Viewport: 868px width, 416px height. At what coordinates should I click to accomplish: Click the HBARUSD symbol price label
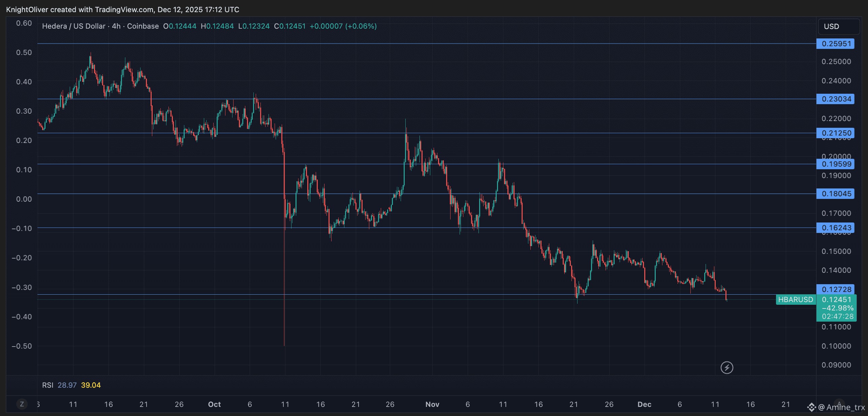(x=795, y=299)
